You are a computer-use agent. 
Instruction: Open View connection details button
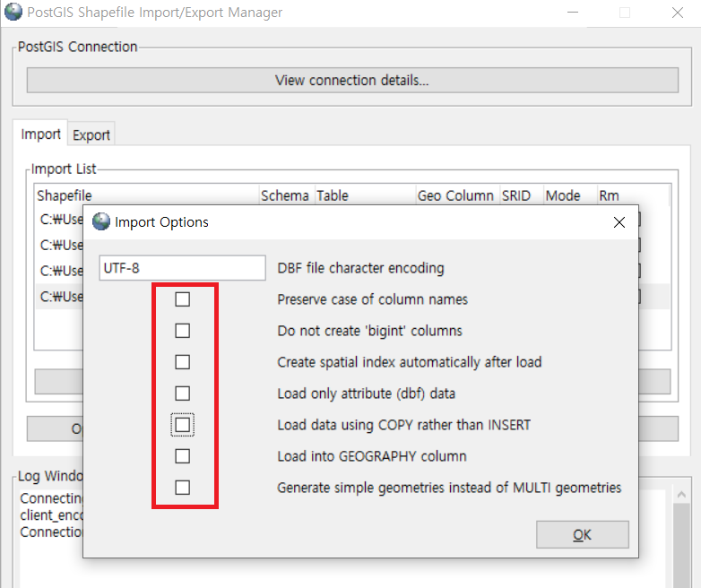coord(352,81)
